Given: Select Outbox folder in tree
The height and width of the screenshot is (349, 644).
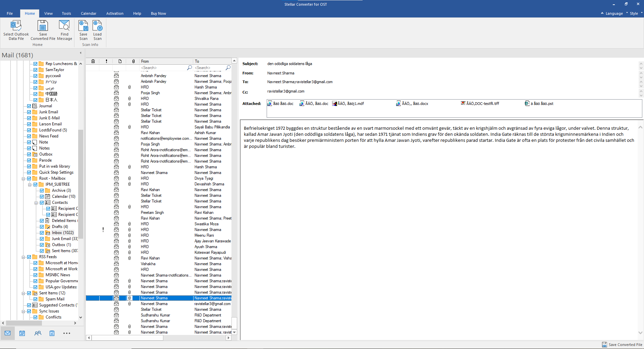Looking at the screenshot, I should (46, 154).
